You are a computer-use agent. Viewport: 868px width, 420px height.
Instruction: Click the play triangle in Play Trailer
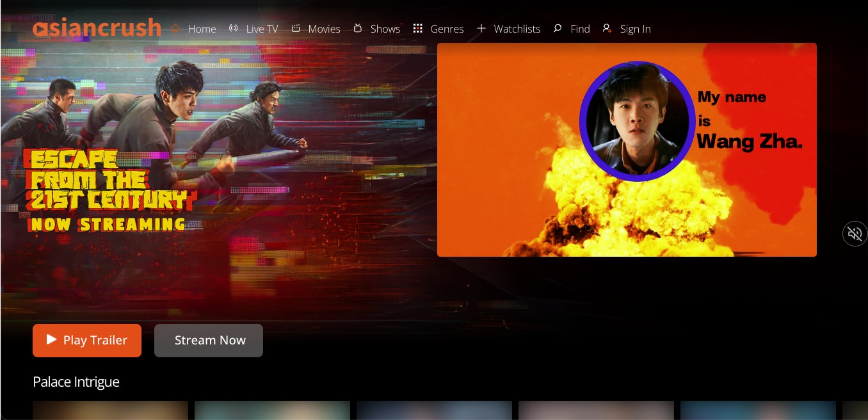52,339
